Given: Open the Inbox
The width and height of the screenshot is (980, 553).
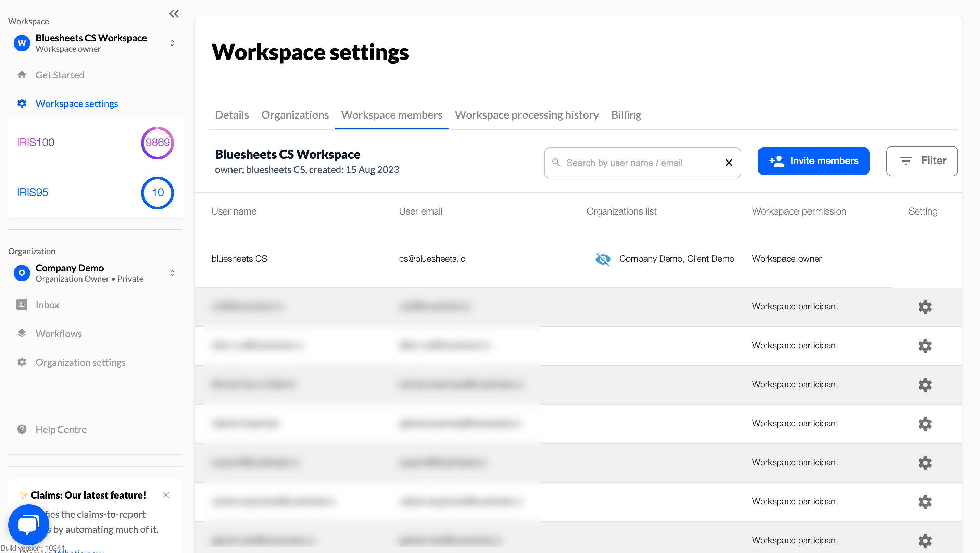Looking at the screenshot, I should [x=47, y=305].
